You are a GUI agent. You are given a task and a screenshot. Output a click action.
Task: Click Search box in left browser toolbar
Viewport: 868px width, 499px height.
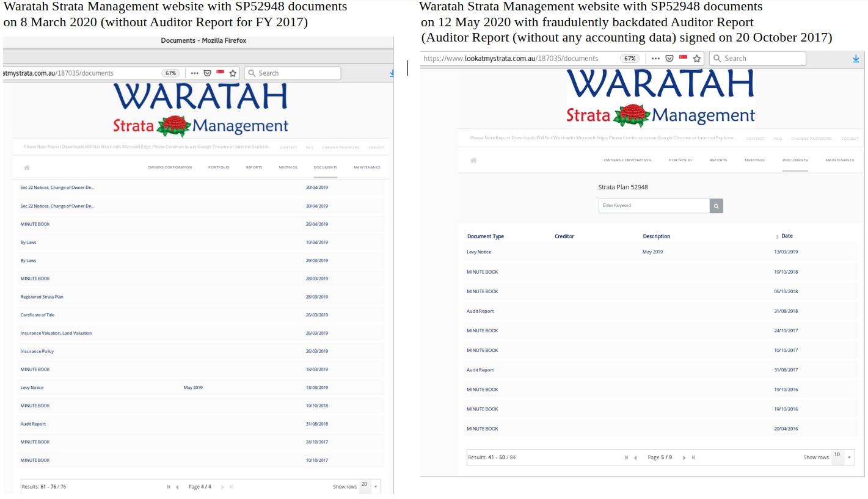293,73
